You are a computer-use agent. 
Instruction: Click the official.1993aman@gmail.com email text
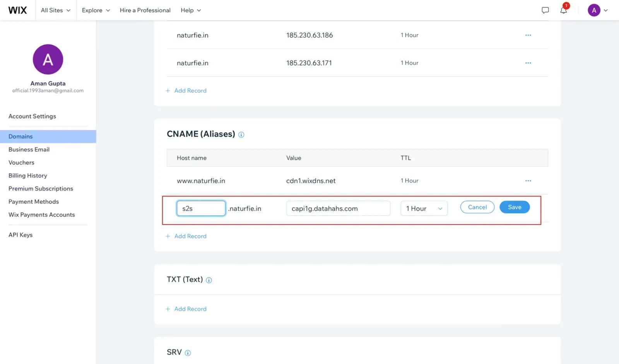click(x=48, y=91)
